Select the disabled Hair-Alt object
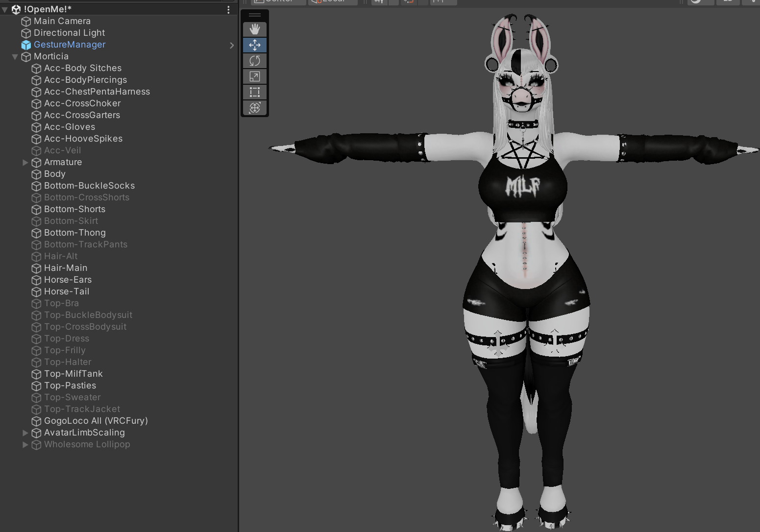Image resolution: width=760 pixels, height=532 pixels. (x=61, y=256)
